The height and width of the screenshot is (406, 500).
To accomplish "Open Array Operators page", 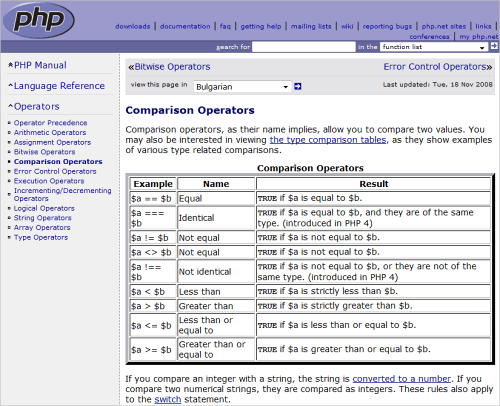I will 42,227.
